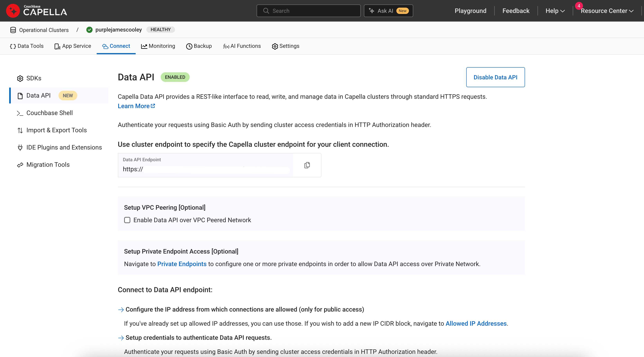The width and height of the screenshot is (644, 357).
Task: Open IDE Plugins and Extensions
Action: 64,148
